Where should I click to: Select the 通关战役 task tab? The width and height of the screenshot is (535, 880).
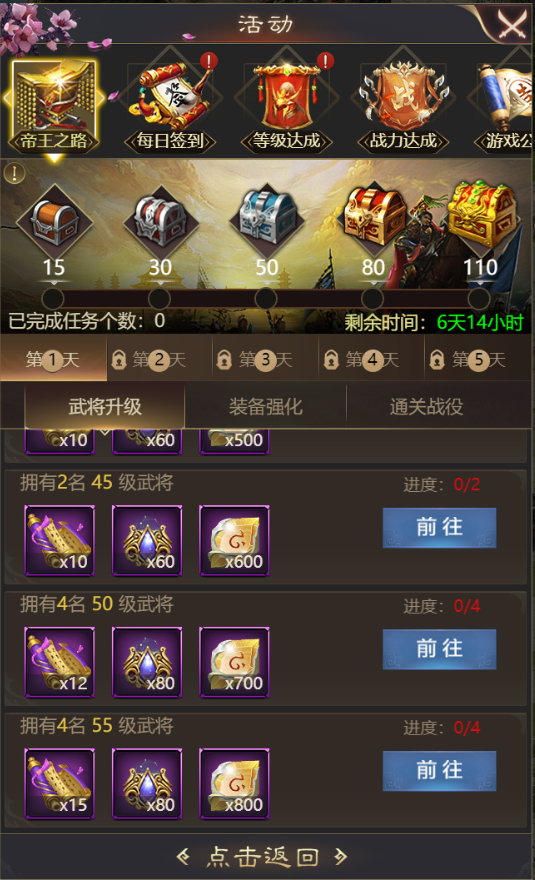(x=427, y=407)
